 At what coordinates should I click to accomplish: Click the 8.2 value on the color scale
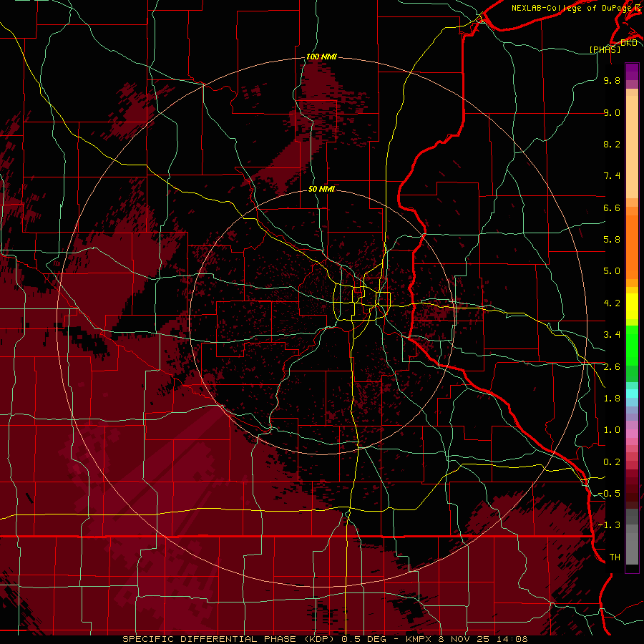(612, 144)
